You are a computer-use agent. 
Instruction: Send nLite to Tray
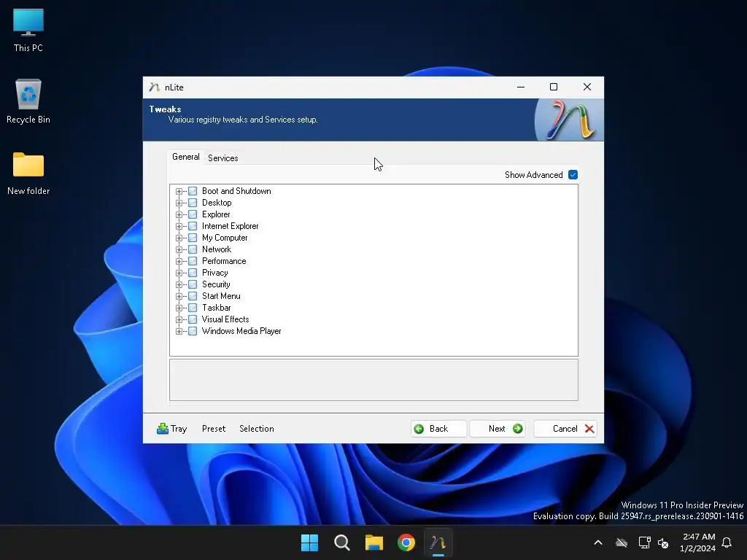(172, 429)
